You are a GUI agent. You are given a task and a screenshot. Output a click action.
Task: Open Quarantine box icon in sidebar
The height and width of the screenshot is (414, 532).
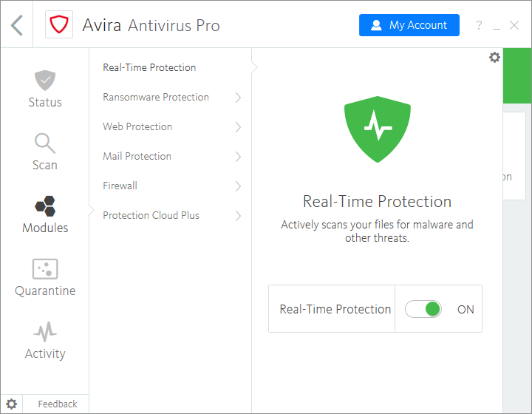point(45,269)
